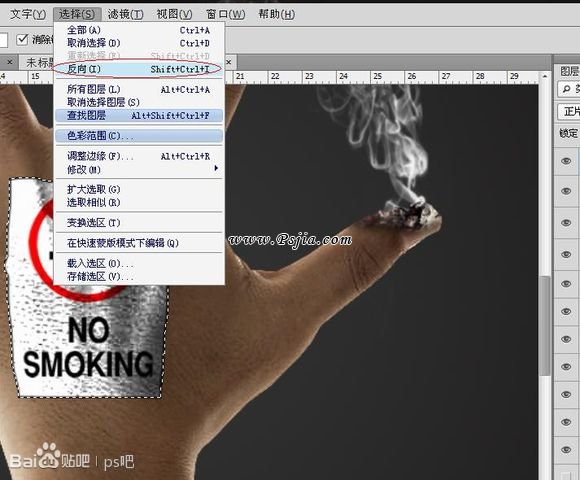
Task: Switch to the 未标题 document tab
Action: click(x=39, y=62)
